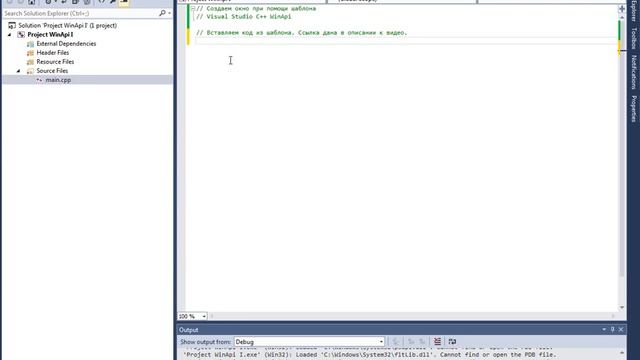Click Go to Next Message icon in Output
640x360 pixels.
click(x=422, y=342)
